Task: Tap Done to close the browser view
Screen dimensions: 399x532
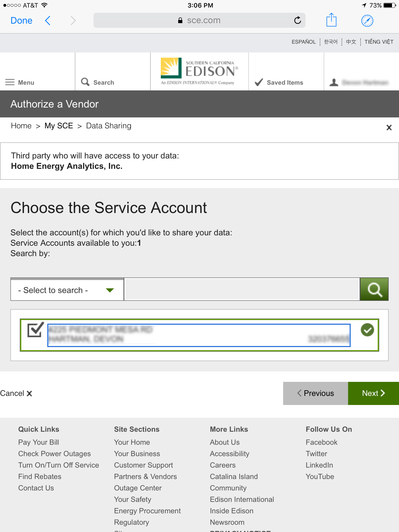Action: [21, 21]
